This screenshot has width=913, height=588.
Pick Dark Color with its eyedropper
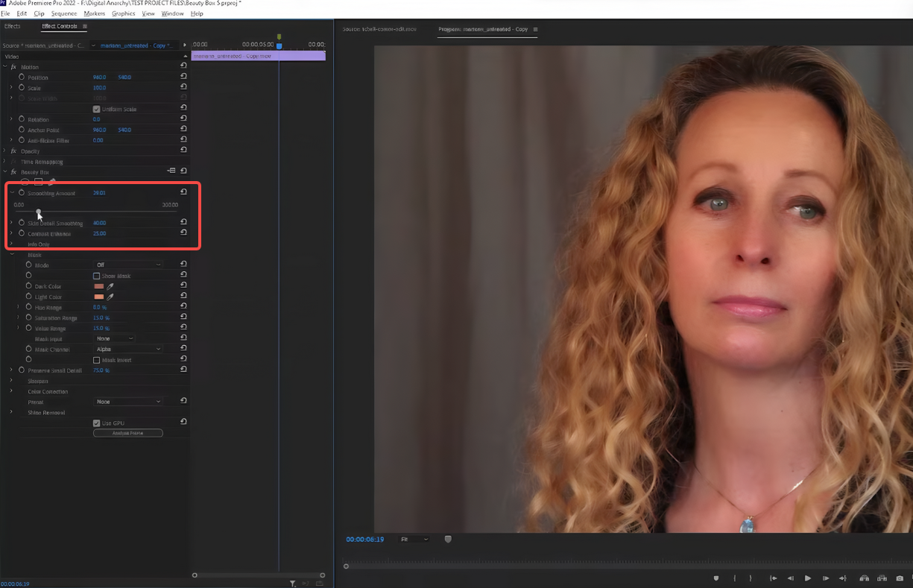(x=110, y=286)
